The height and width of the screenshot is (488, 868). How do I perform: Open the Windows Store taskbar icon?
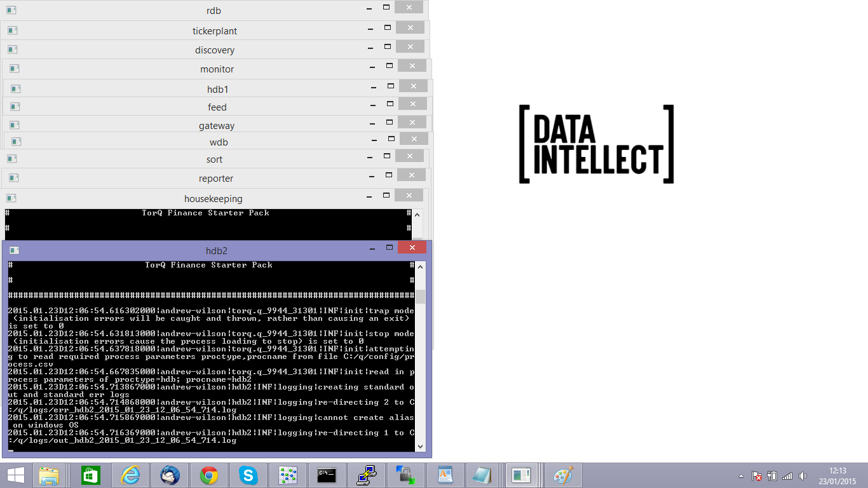(x=90, y=475)
